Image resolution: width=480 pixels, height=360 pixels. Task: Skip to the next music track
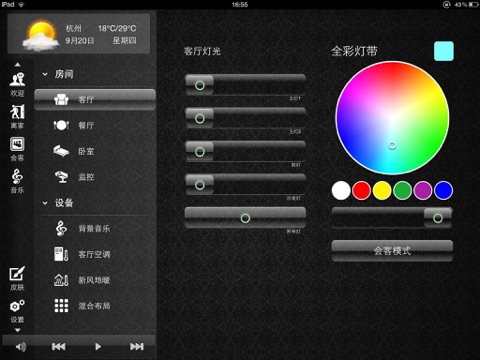tap(137, 347)
